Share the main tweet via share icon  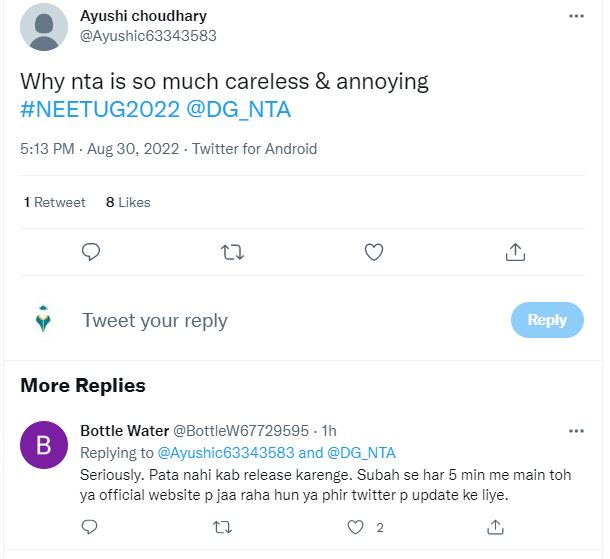(515, 252)
